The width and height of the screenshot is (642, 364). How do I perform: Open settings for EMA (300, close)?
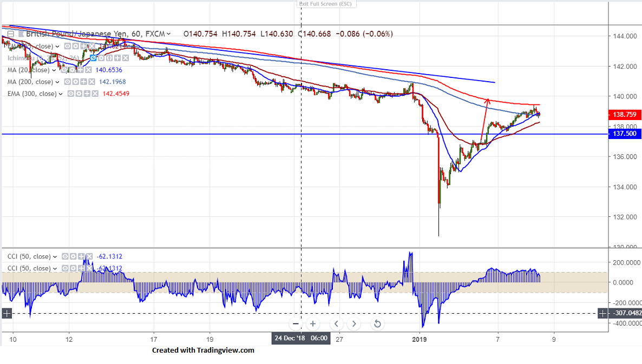(79, 94)
